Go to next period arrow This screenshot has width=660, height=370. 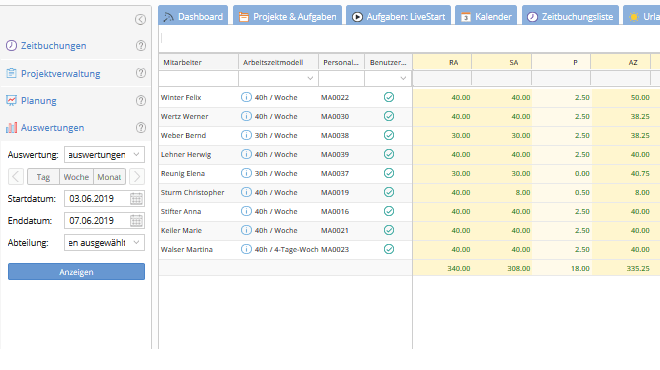[137, 177]
